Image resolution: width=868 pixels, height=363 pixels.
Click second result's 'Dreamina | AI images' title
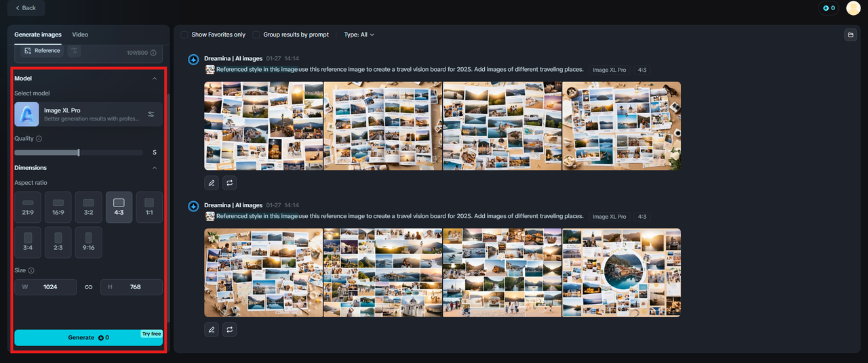pyautogui.click(x=233, y=205)
